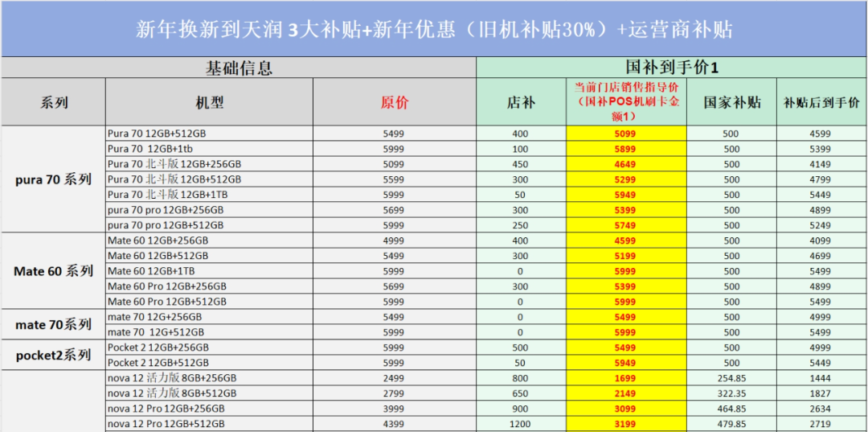This screenshot has height=432, width=868.
Task: Select national subsidy value 322.35
Action: 732,393
